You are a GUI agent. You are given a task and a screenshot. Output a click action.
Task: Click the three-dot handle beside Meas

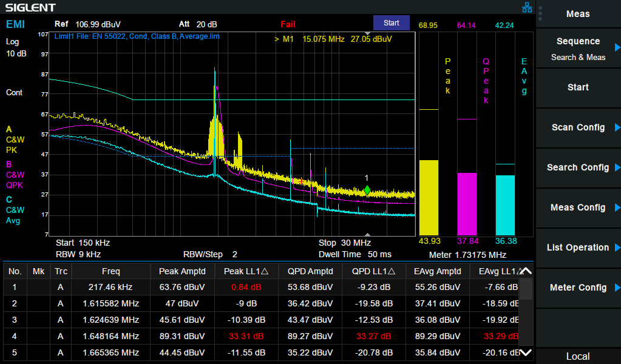point(540,14)
